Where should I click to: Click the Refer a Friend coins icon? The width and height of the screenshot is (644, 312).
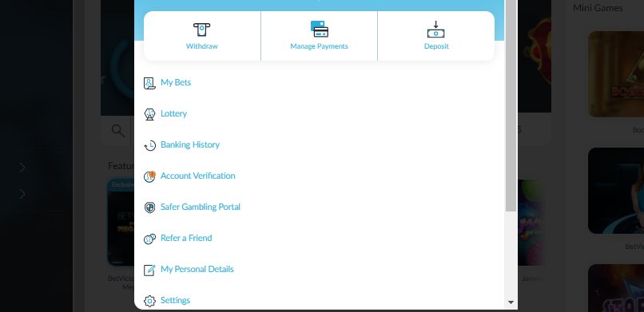(149, 239)
